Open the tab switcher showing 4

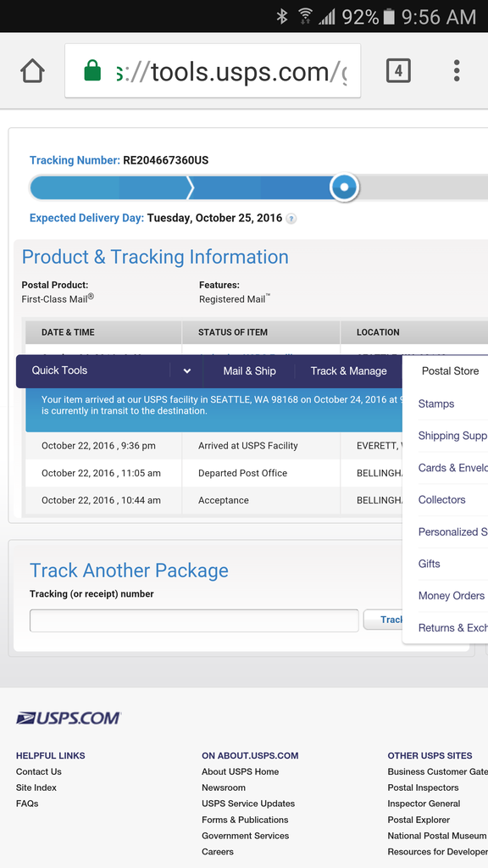coord(398,71)
